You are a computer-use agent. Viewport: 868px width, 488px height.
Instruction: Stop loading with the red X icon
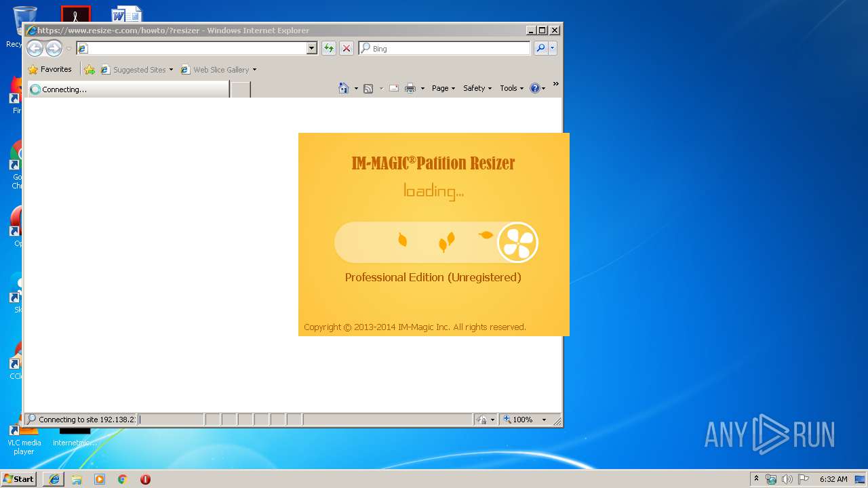[347, 48]
